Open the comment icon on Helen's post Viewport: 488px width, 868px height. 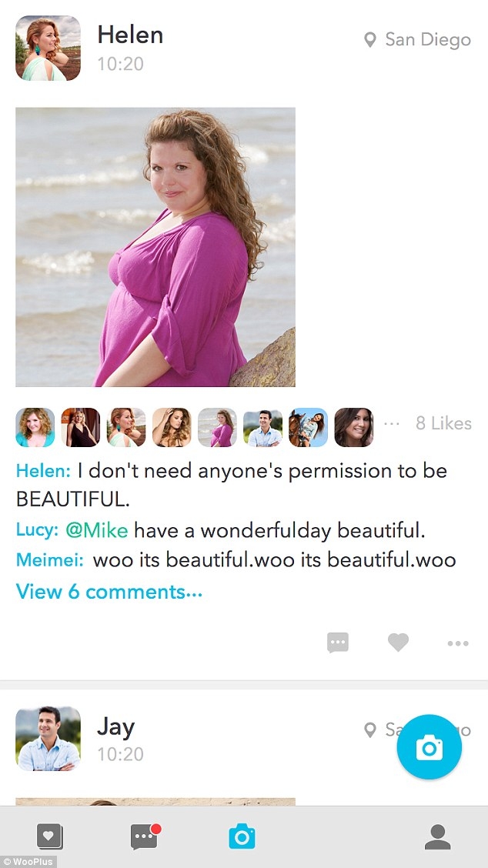[339, 643]
